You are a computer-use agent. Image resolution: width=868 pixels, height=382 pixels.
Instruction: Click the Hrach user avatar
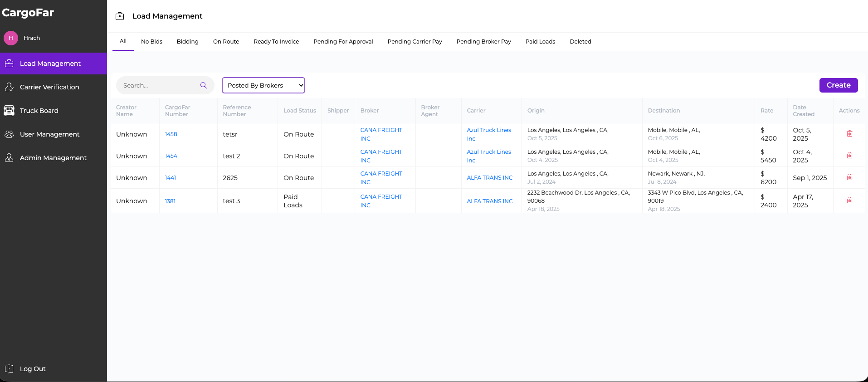point(11,38)
